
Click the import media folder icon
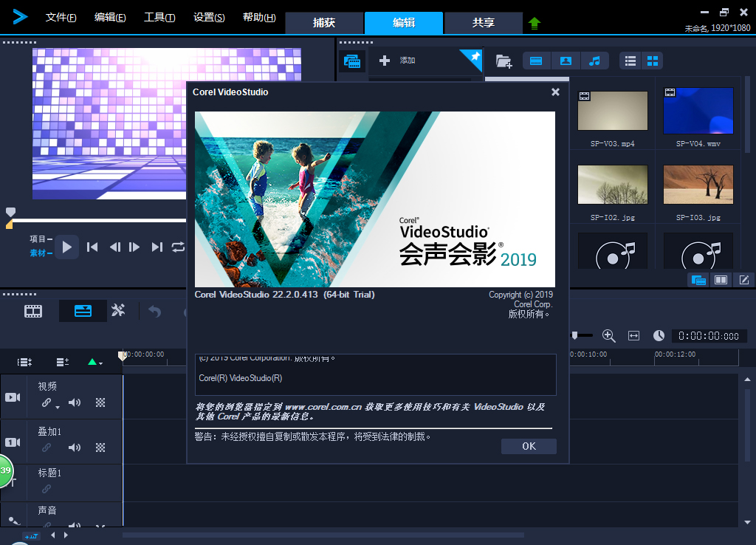pyautogui.click(x=504, y=61)
